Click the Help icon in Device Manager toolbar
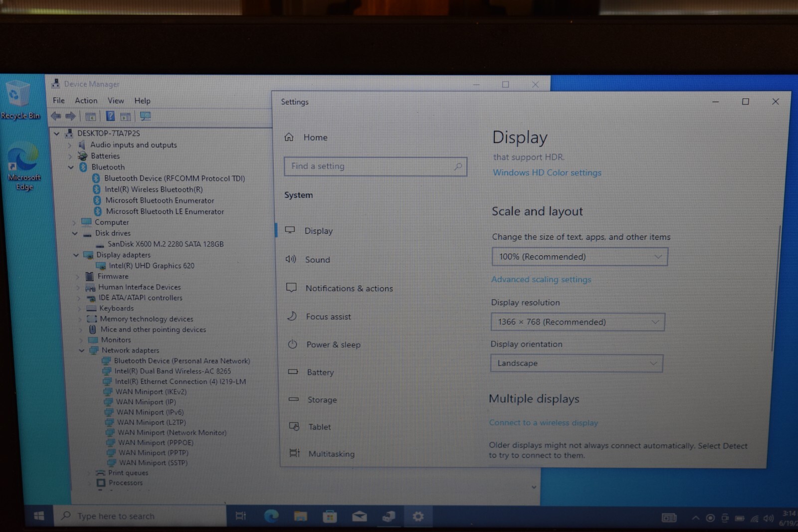 pyautogui.click(x=110, y=116)
